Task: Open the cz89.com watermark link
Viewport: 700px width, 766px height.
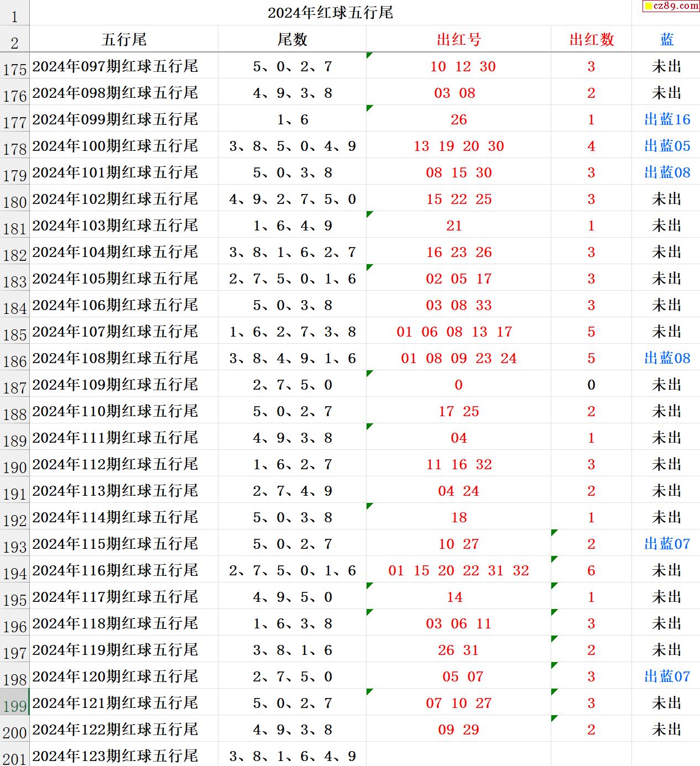Action: coord(671,6)
